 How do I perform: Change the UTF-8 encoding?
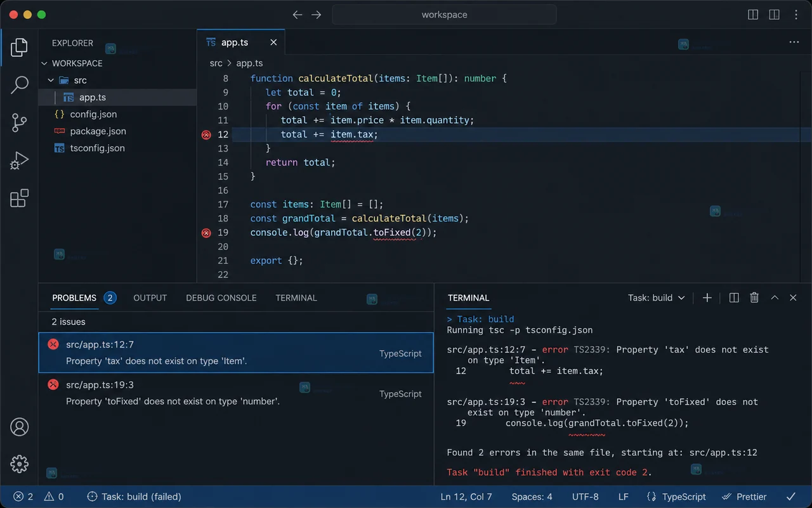[x=586, y=497]
